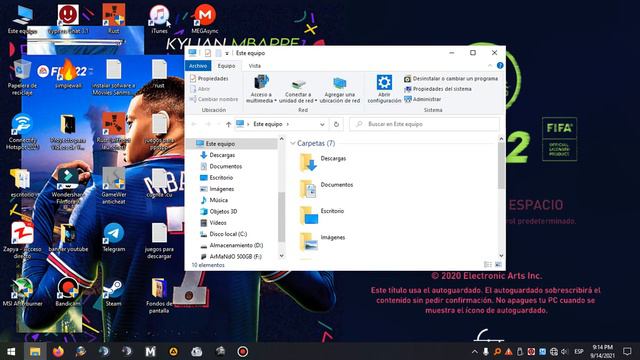
Task: Select MSI Afterburner desktop shortcut
Action: coord(22,293)
